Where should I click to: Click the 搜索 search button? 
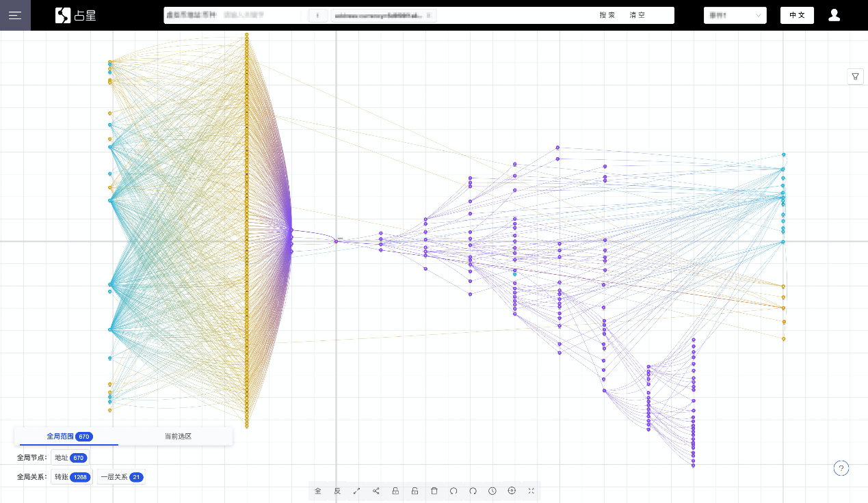coord(607,15)
